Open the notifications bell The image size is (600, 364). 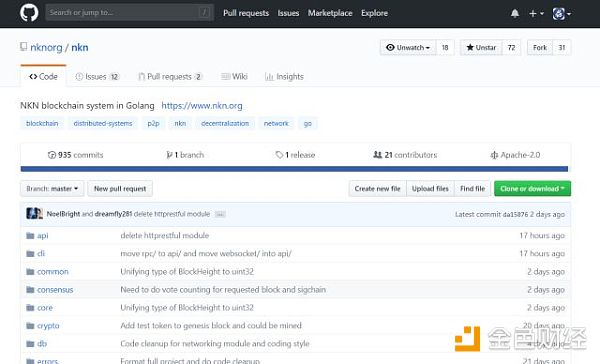pyautogui.click(x=515, y=13)
